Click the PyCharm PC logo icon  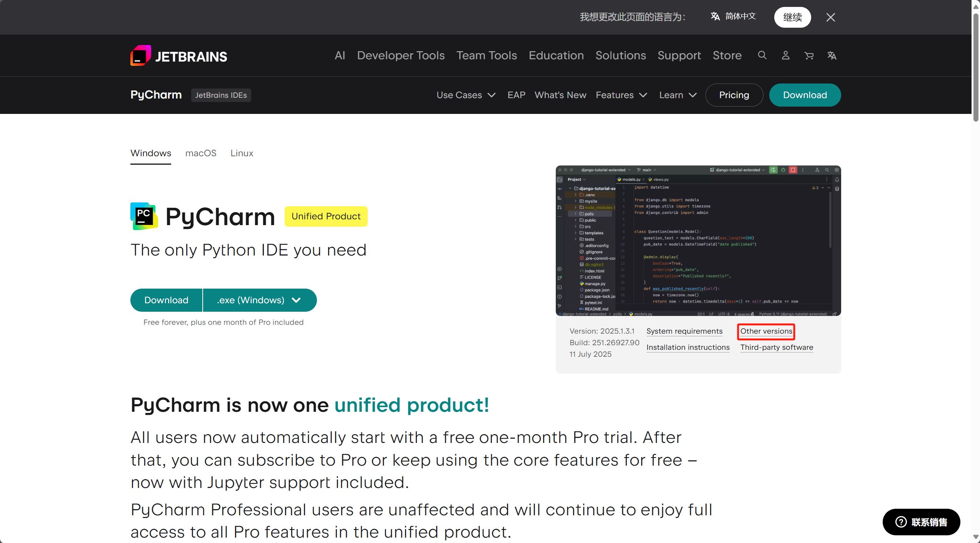pyautogui.click(x=144, y=216)
